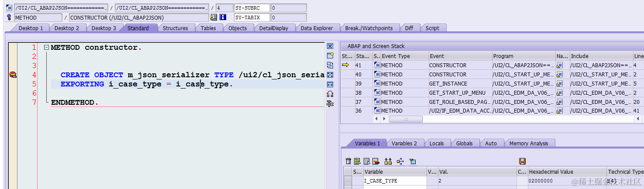
Task: Click the hexadecimal value 02000000
Action: click(x=541, y=181)
